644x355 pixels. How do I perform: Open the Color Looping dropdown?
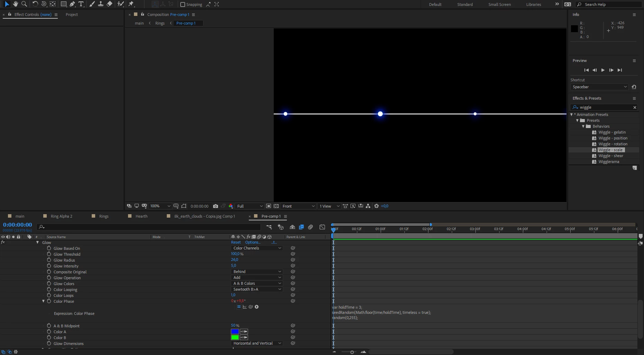[x=257, y=289]
